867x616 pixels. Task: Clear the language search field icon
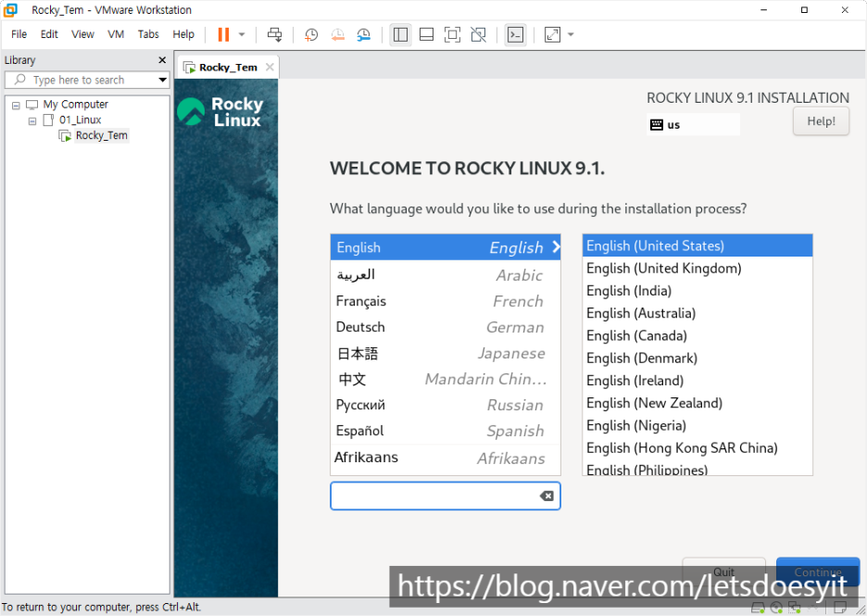coord(547,496)
